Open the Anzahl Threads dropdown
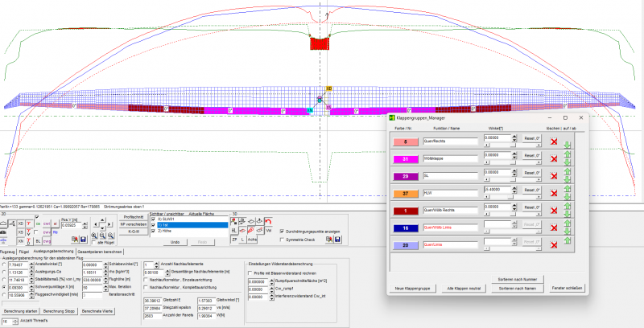The width and height of the screenshot is (644, 328). pyautogui.click(x=14, y=321)
